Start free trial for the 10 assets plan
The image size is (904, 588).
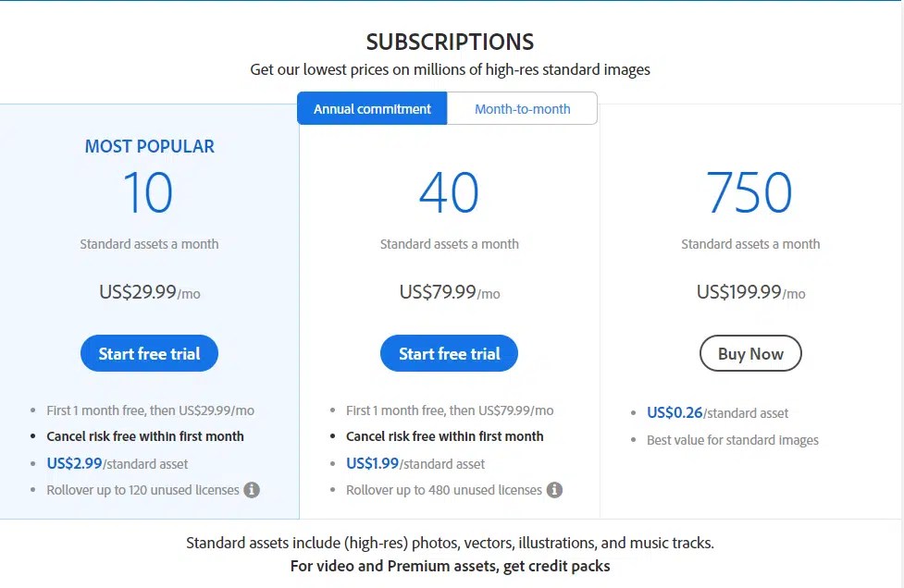(149, 353)
